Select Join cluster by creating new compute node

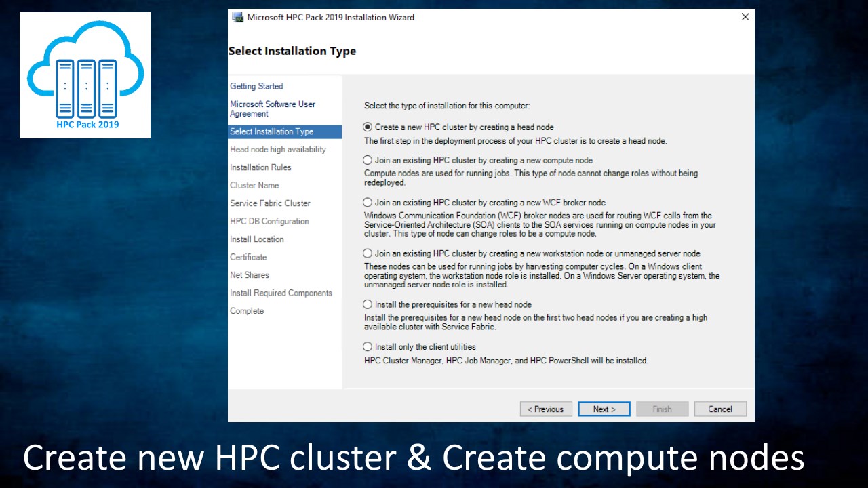[478, 161]
